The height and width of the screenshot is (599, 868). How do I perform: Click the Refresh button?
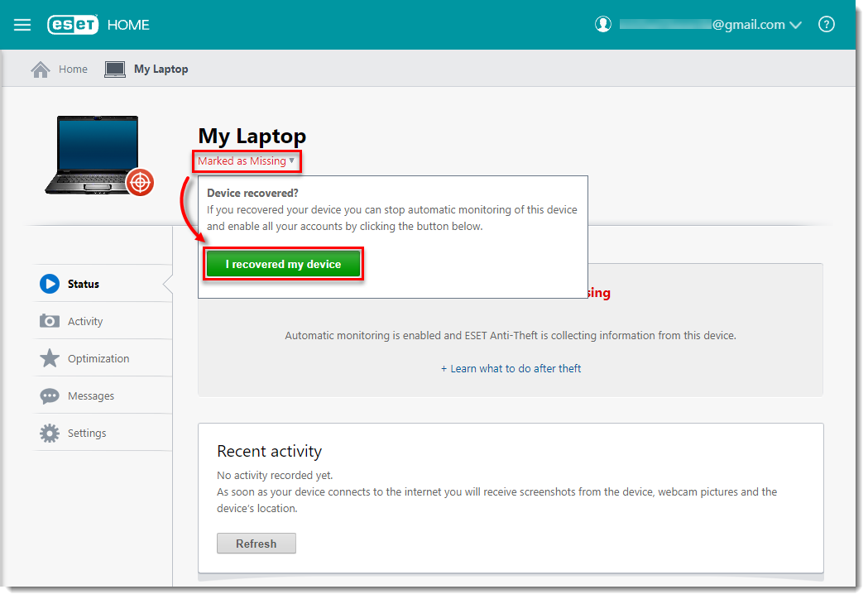257,544
